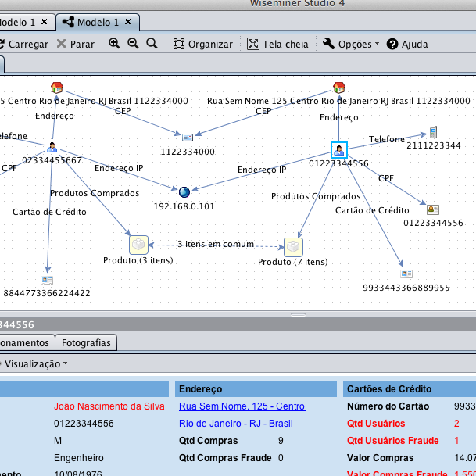Open Ajuda help
This screenshot has width=476, height=476.
click(407, 44)
